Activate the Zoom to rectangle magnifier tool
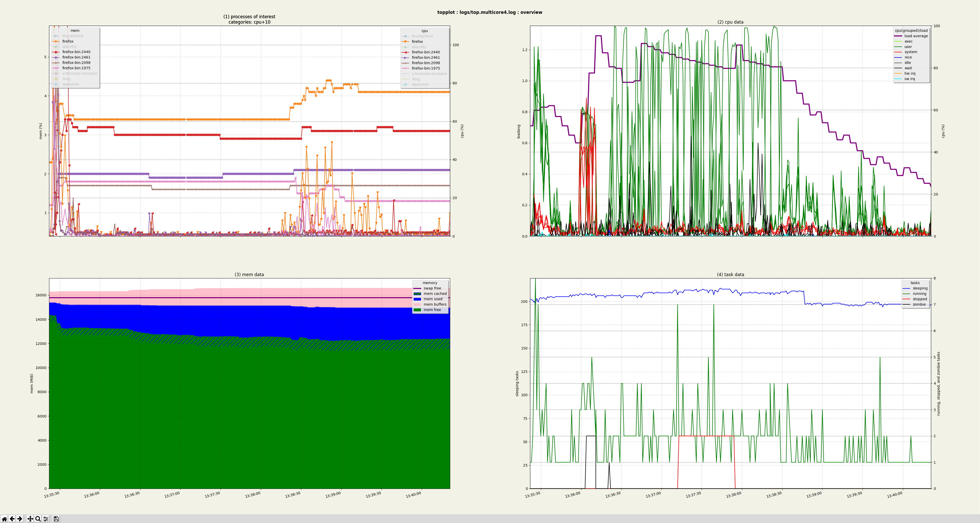Viewport: 980px width, 523px height. point(38,519)
